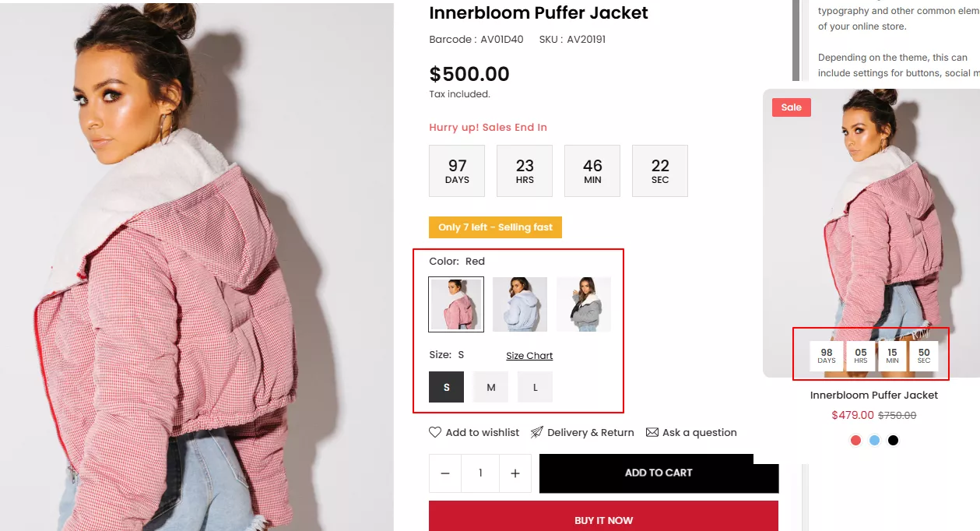Pick the red color swatch dot
Screen dimensions: 980x531
[x=856, y=440]
